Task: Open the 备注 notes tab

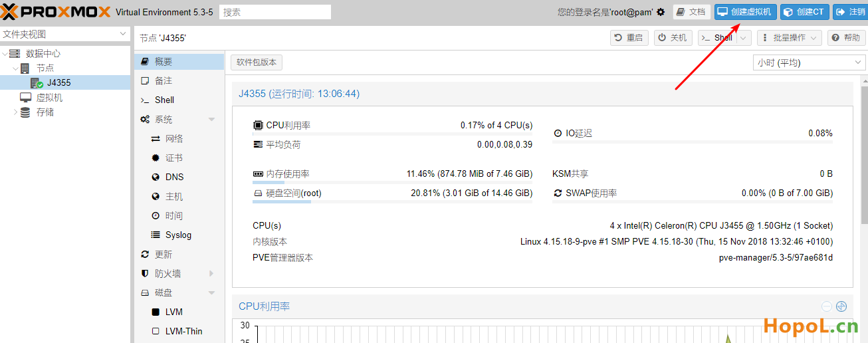Action: [179, 81]
